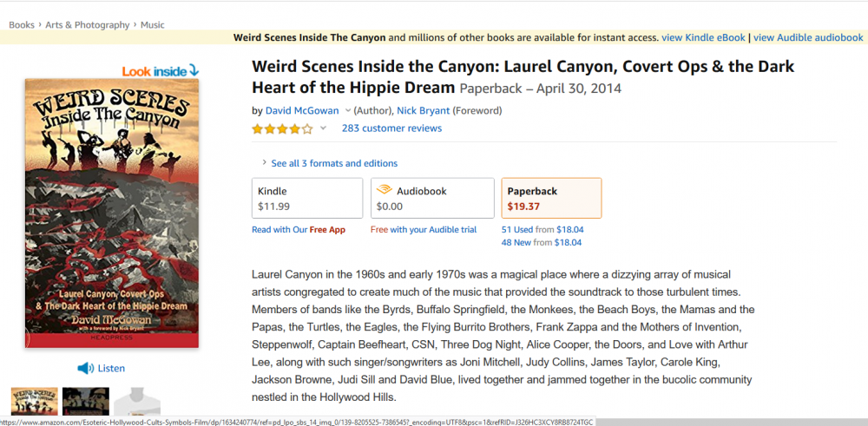Click the Listen speaker icon
The height and width of the screenshot is (426, 868).
pos(86,368)
